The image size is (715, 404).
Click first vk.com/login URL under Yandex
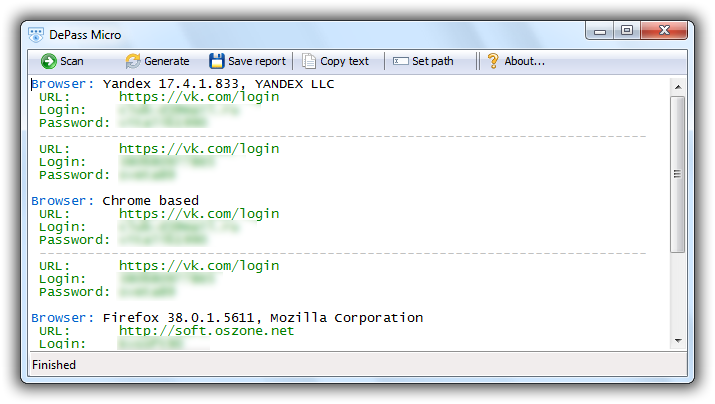click(199, 97)
